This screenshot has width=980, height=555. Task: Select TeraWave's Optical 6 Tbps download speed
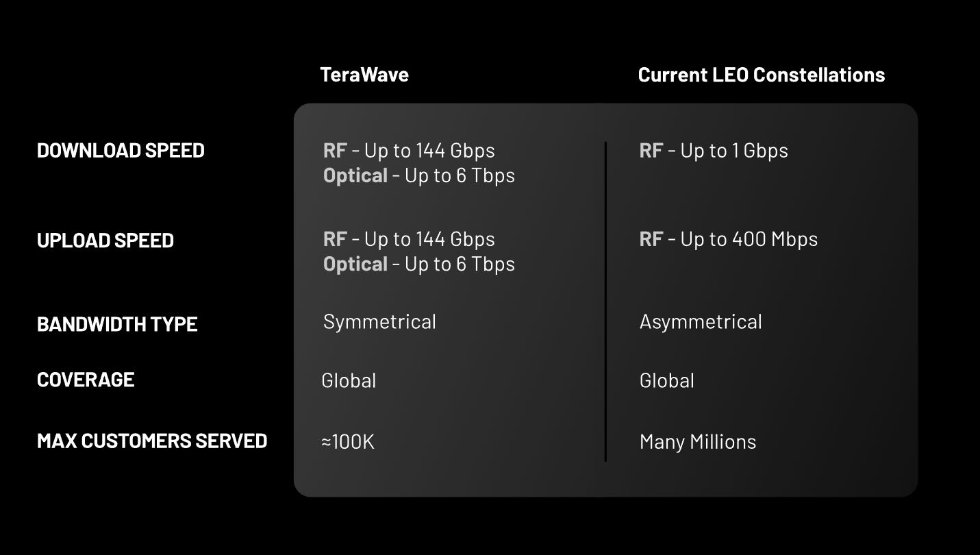418,175
